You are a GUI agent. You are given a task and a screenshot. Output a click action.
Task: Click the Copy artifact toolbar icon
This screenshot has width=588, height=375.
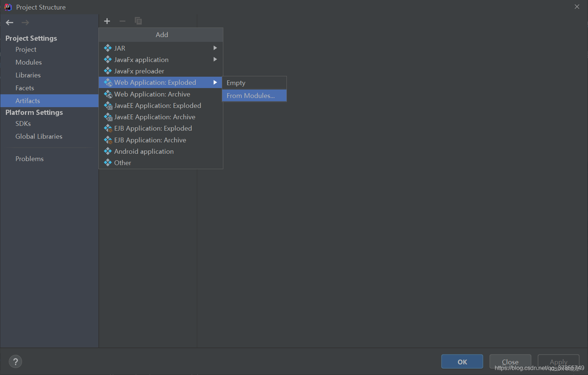[x=138, y=21]
